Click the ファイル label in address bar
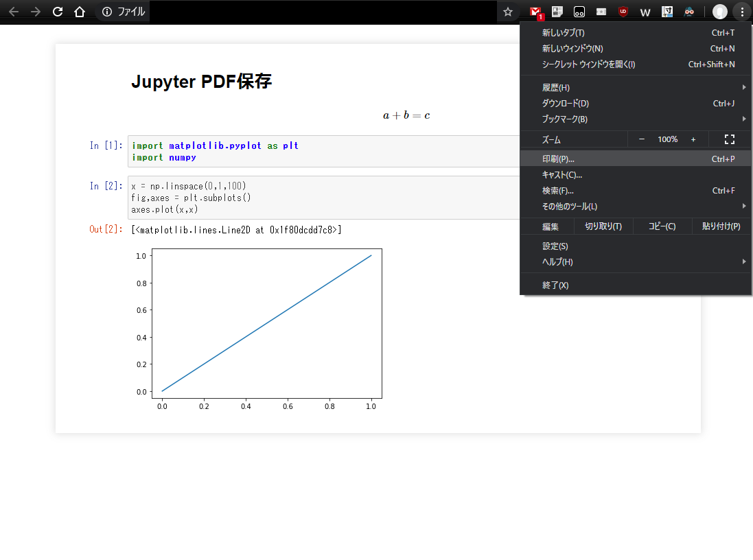The height and width of the screenshot is (560, 753). click(132, 12)
